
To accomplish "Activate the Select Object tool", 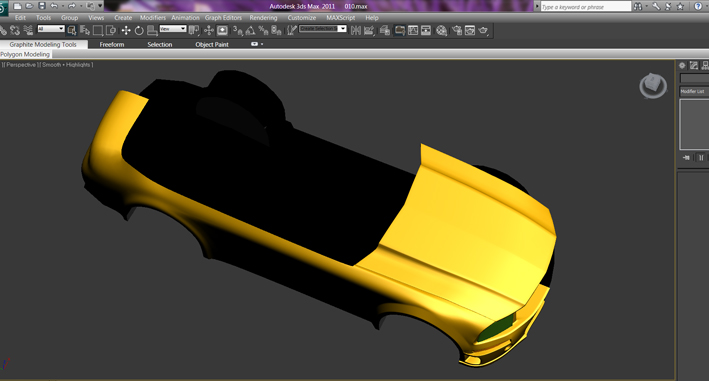I will [x=71, y=30].
